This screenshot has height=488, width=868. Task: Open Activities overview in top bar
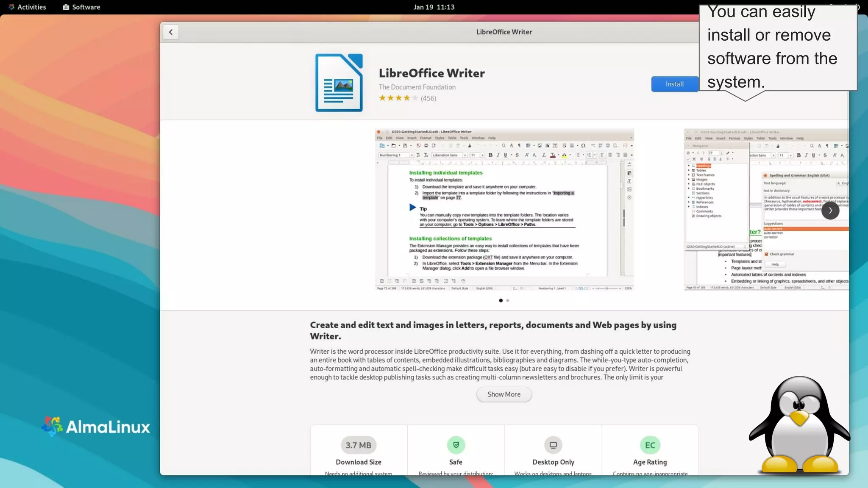pos(27,7)
